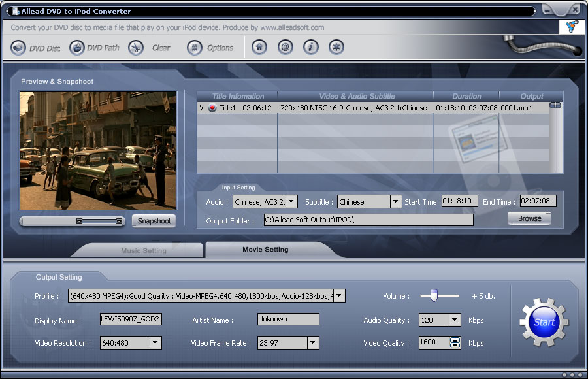Image resolution: width=588 pixels, height=379 pixels.
Task: Click Browse to choose output folder
Action: (529, 218)
